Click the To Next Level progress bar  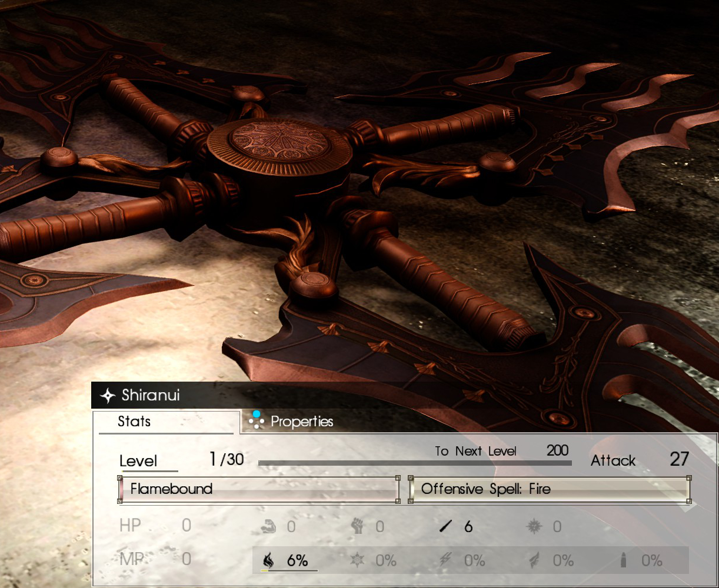tap(415, 463)
